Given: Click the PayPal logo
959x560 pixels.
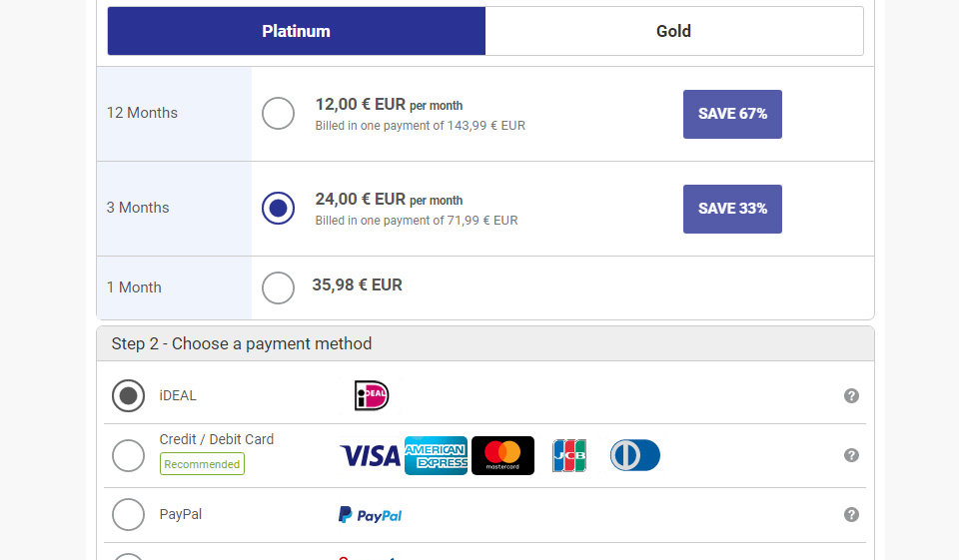Looking at the screenshot, I should click(370, 515).
